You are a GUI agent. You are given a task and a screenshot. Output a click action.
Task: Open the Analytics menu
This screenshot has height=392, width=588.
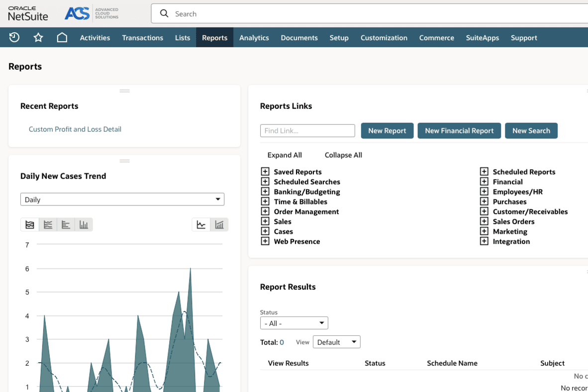[x=254, y=37]
